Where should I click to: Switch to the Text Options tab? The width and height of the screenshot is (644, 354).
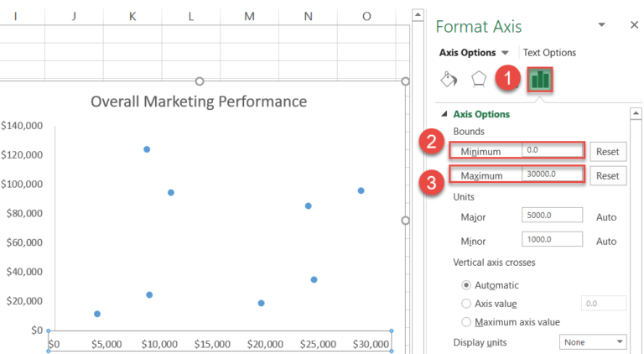point(549,52)
